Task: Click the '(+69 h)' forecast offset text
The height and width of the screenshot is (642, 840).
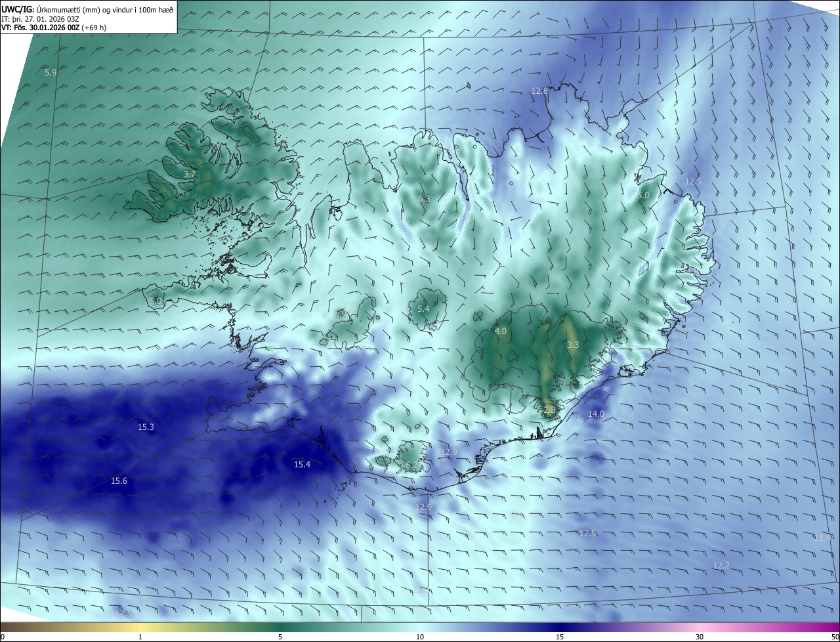Action: pos(93,28)
